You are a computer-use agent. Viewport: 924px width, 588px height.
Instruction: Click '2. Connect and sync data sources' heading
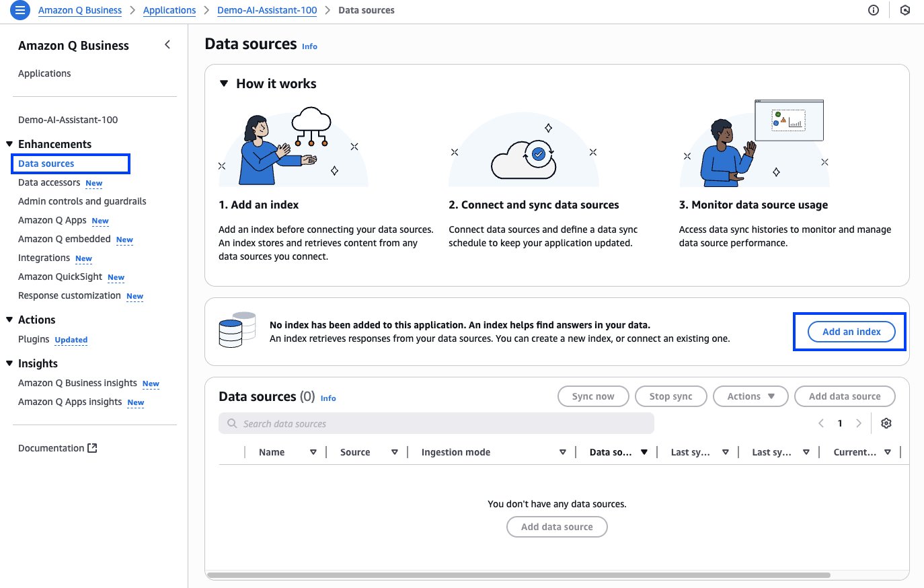534,205
